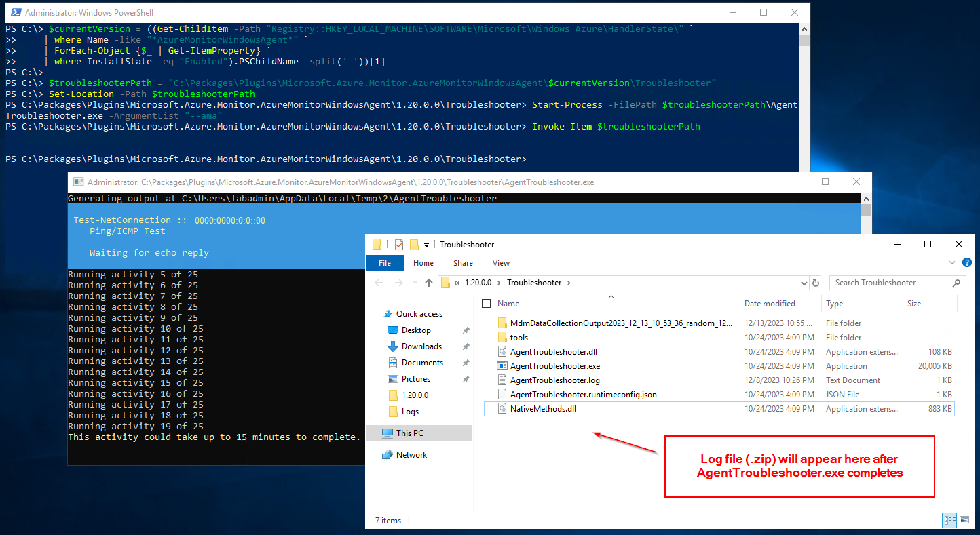
Task: Click the folder icon in the address bar
Action: 445,283
